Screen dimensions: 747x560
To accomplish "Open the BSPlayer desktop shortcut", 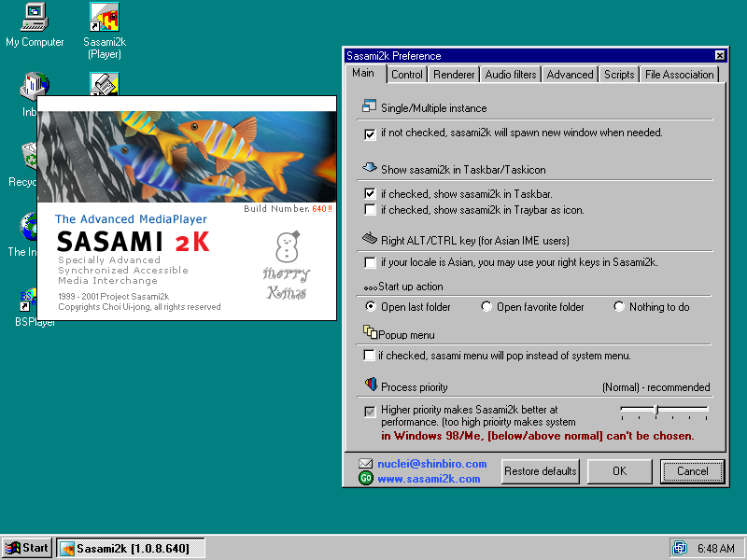I will tap(34, 301).
